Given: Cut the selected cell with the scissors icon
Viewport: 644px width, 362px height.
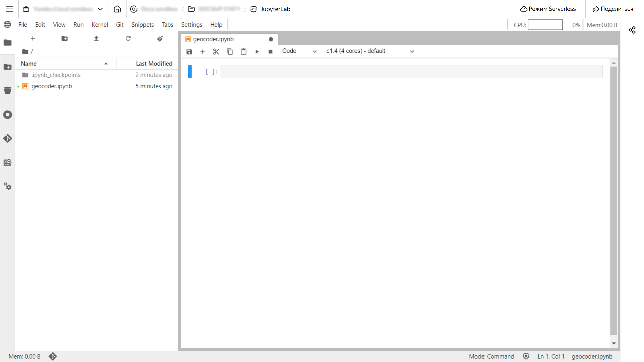Looking at the screenshot, I should 216,52.
